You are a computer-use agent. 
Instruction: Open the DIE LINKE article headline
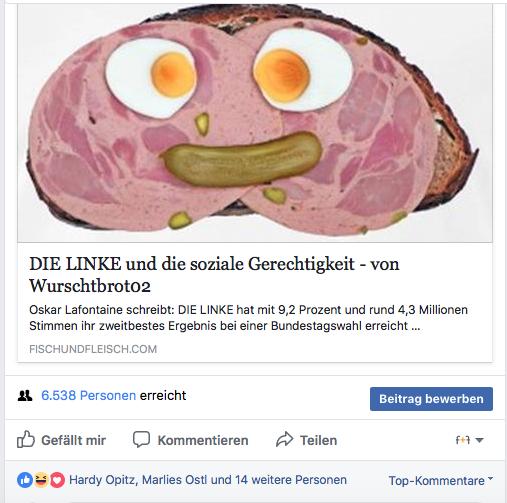point(214,275)
